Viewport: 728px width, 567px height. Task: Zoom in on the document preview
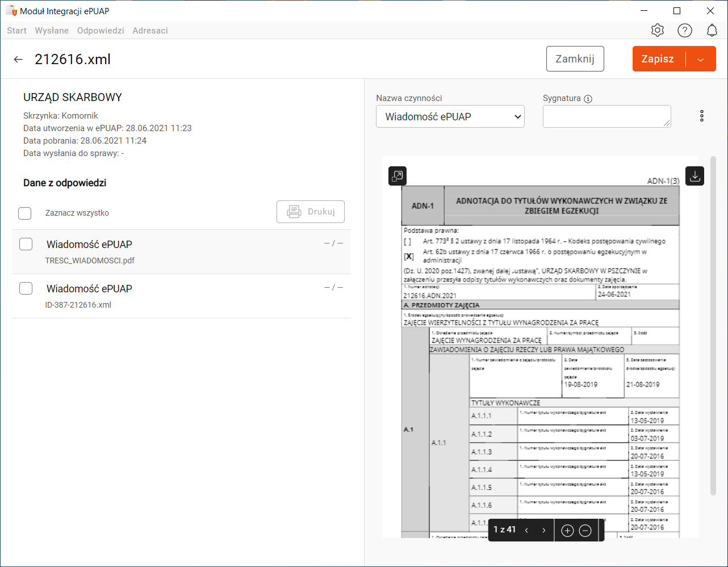click(x=567, y=531)
